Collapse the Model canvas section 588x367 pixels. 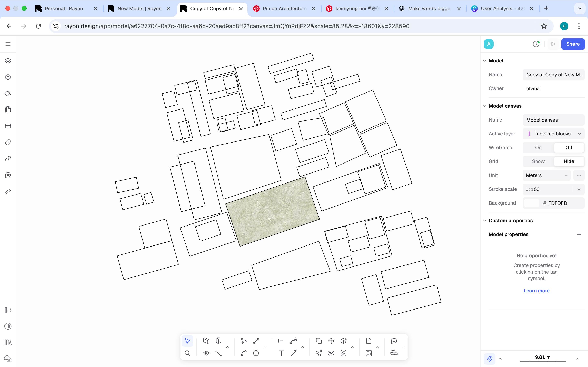click(x=485, y=106)
